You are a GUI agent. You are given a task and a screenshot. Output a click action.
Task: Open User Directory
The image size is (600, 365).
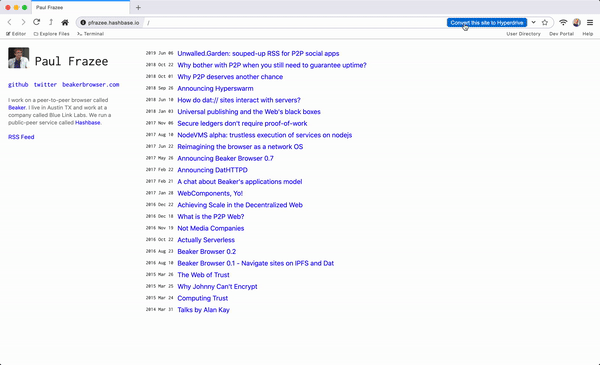523,34
